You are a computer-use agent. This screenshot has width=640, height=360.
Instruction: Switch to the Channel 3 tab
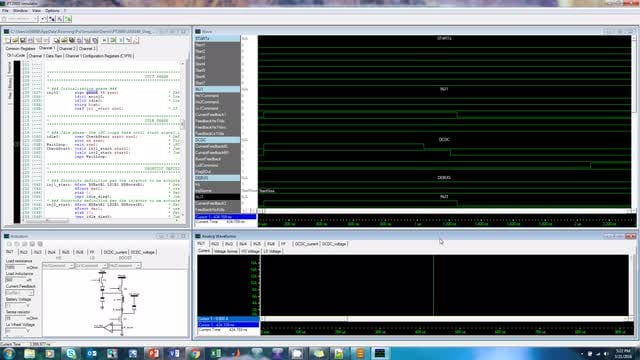coord(87,49)
